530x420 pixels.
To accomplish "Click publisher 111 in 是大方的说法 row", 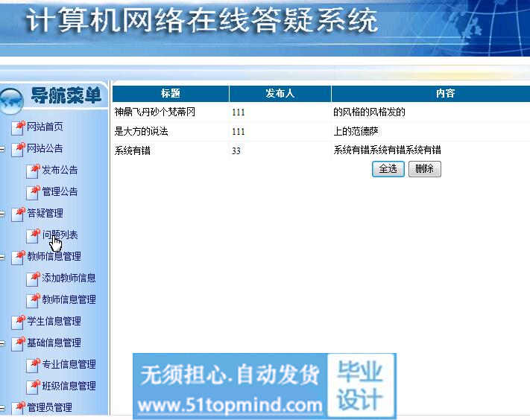I will (239, 132).
